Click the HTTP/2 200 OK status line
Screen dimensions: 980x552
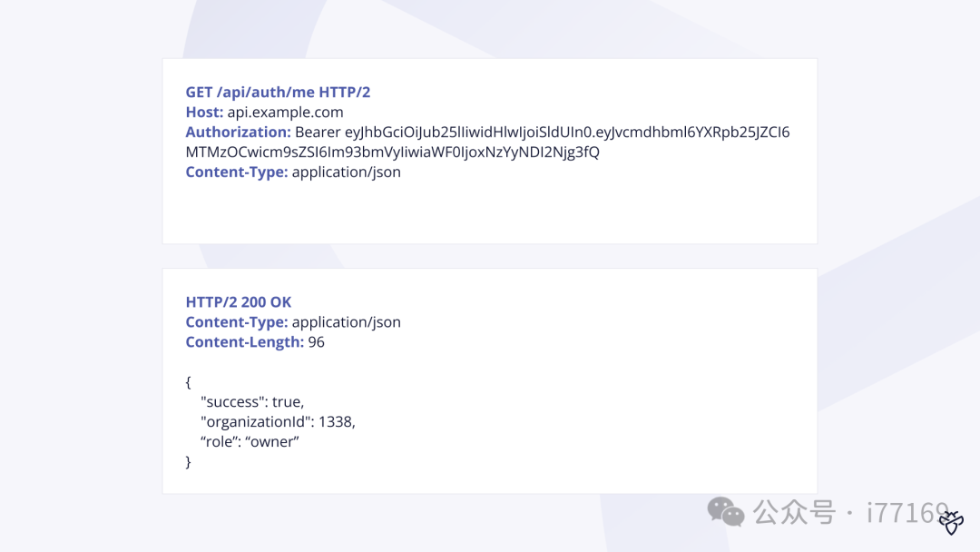(238, 302)
